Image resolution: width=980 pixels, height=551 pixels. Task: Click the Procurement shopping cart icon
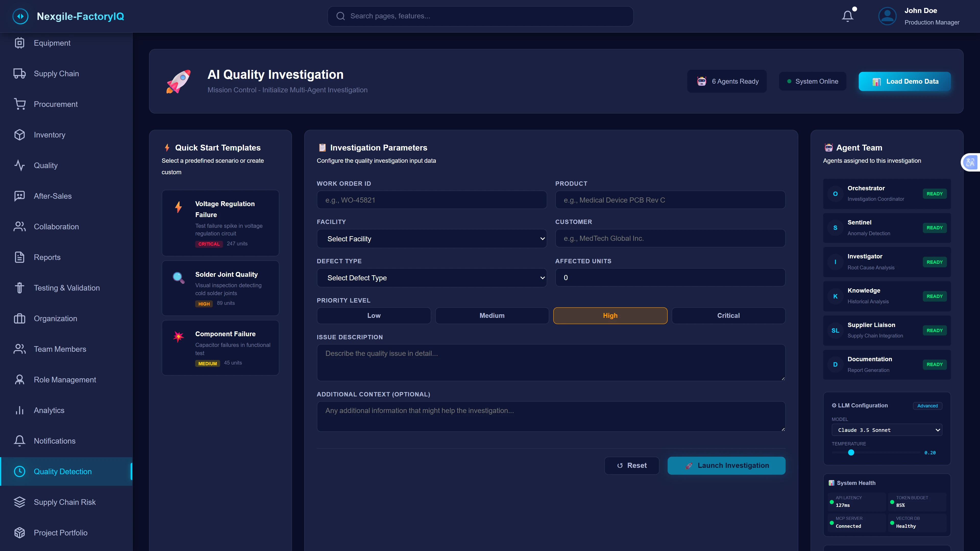pyautogui.click(x=20, y=104)
